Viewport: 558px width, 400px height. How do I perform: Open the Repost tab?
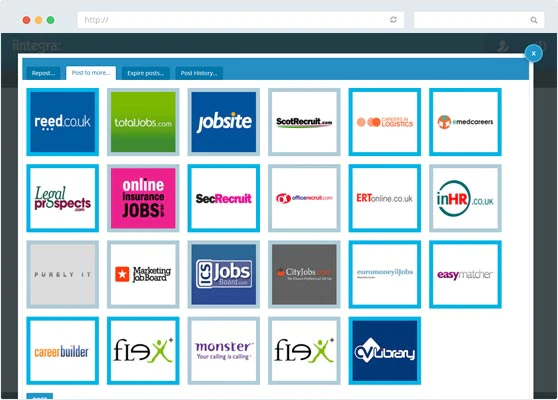click(43, 73)
